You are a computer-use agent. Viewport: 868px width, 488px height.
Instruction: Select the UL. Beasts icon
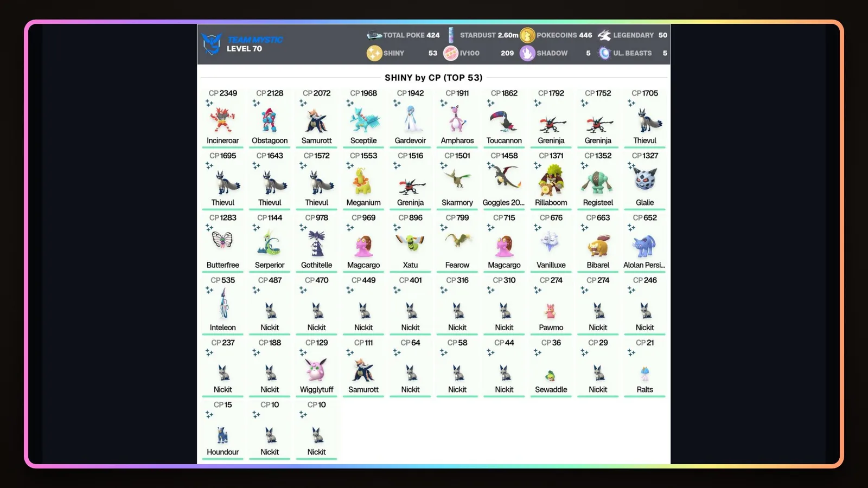tap(604, 53)
